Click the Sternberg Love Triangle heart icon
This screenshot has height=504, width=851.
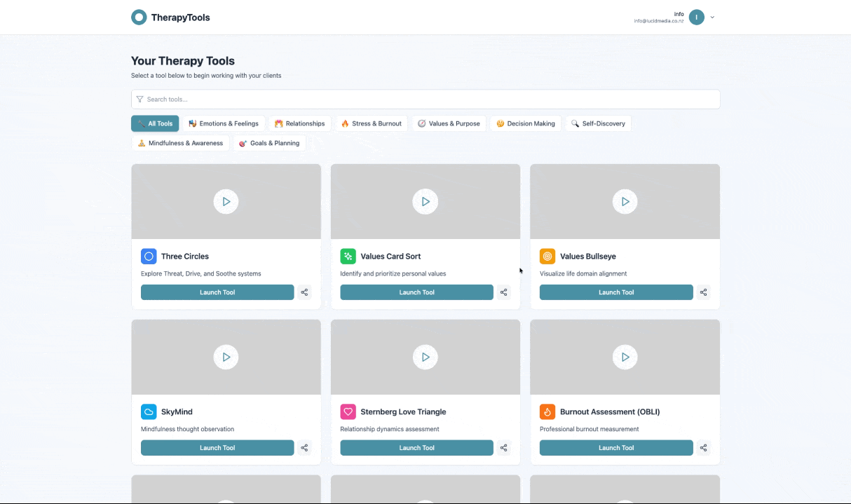click(x=348, y=412)
